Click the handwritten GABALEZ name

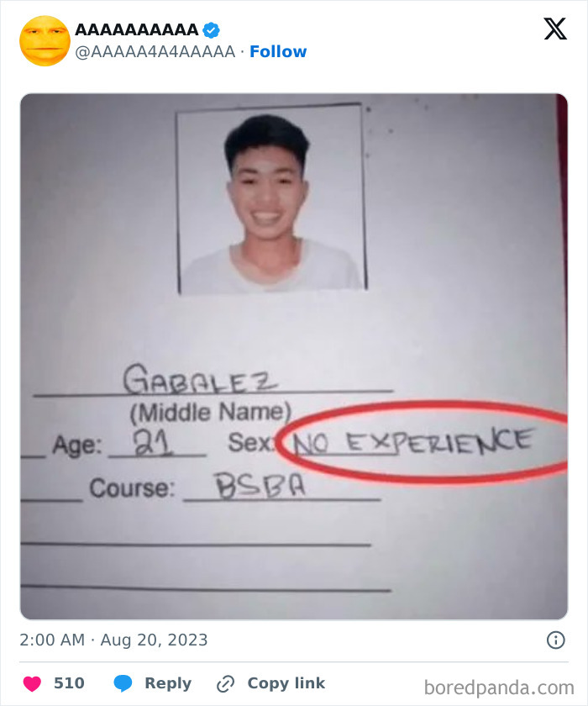200,379
